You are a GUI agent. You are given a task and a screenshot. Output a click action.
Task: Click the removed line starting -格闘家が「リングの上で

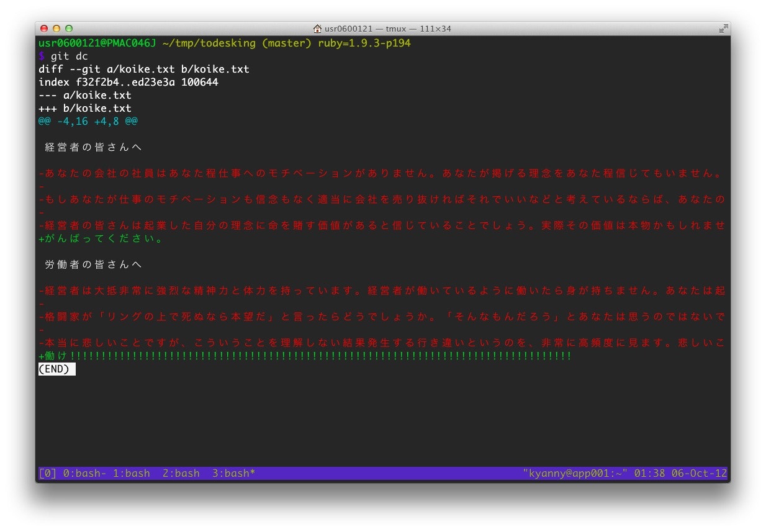(x=382, y=317)
